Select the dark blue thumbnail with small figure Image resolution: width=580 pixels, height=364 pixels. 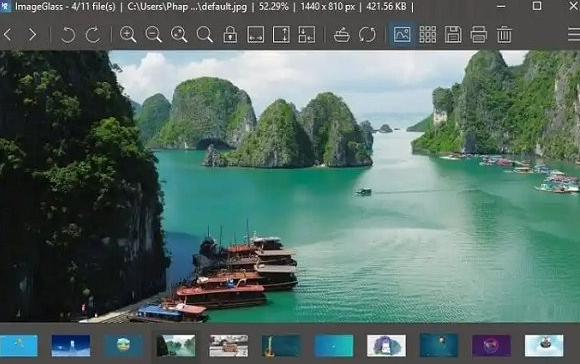click(x=439, y=346)
